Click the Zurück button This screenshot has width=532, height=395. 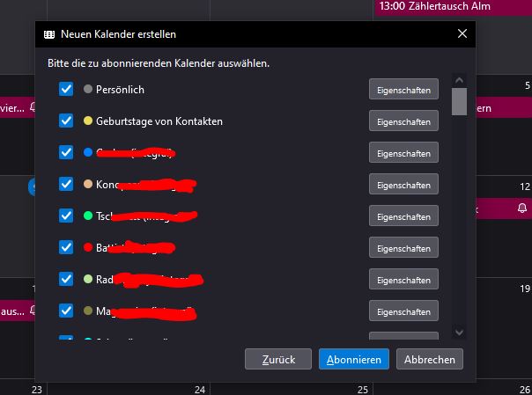pyautogui.click(x=278, y=359)
